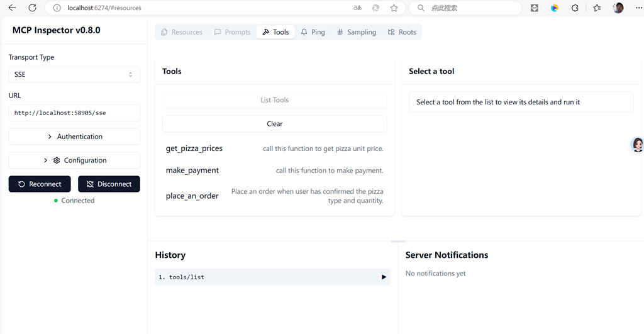This screenshot has height=334, width=644.
Task: Open the browser extensions puzzle icon
Action: point(575,8)
